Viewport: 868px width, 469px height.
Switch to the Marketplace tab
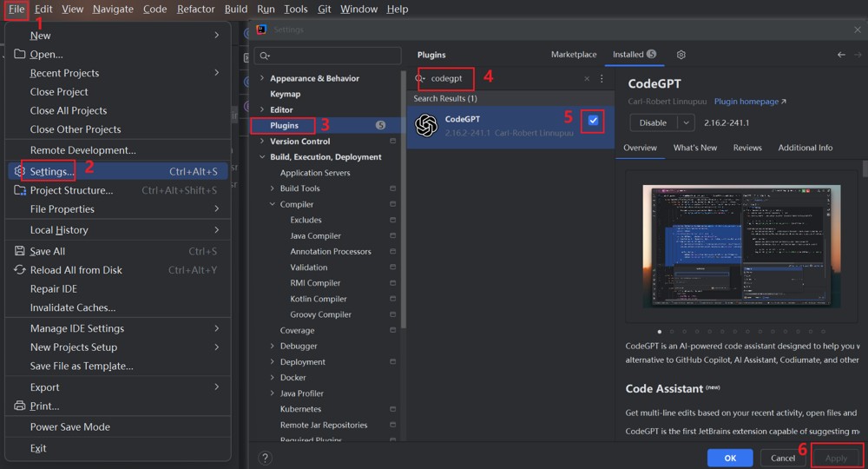pyautogui.click(x=574, y=54)
